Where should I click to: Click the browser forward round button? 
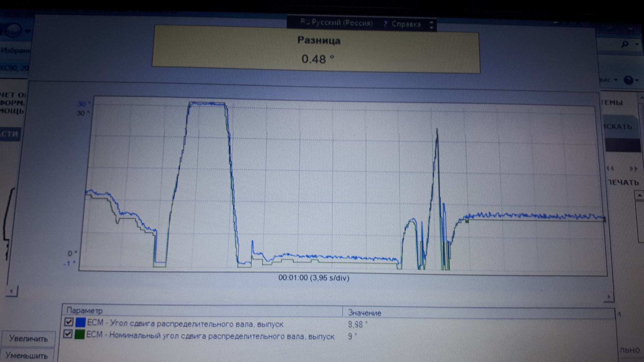14,31
